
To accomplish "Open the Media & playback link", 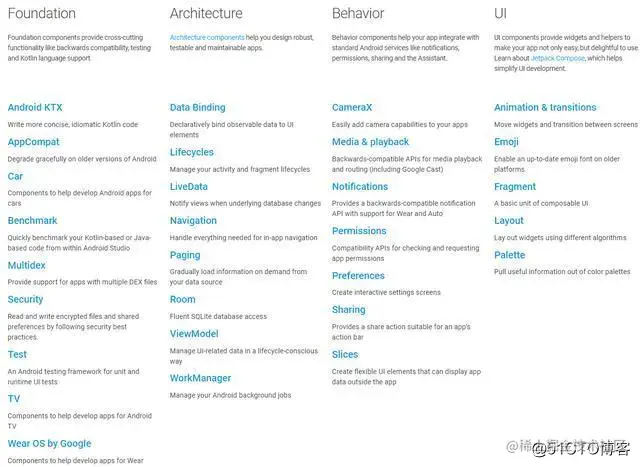I will pyautogui.click(x=370, y=142).
